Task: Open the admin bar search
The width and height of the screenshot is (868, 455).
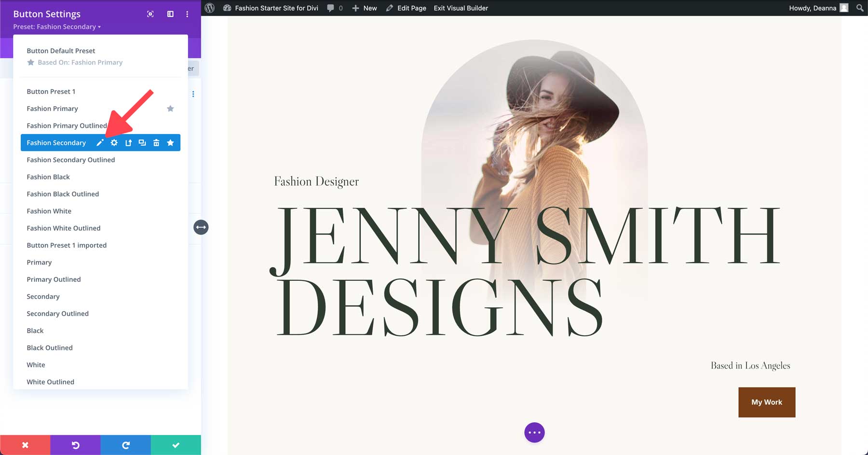Action: point(859,8)
